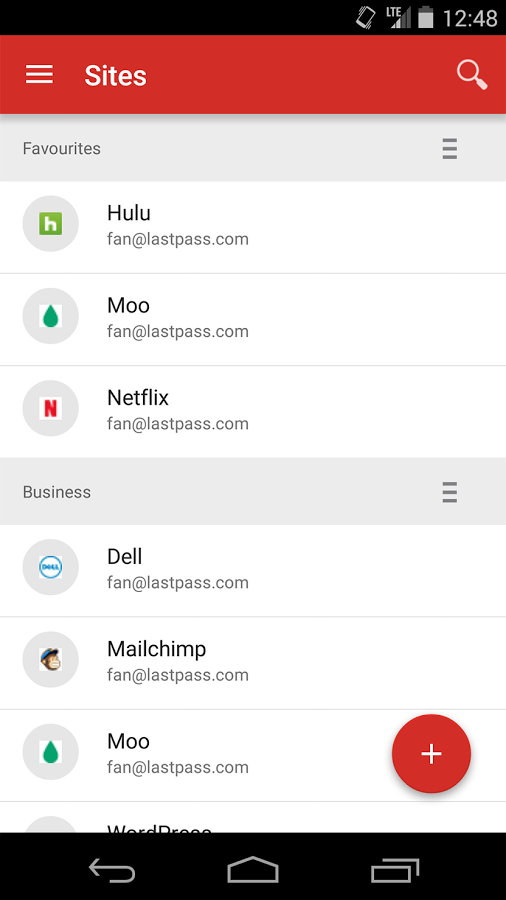
Task: Open the Mailchimp entry
Action: (253, 663)
